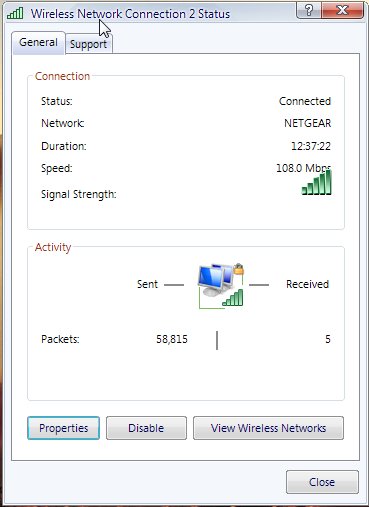Click the sent packets count 58,815
The height and width of the screenshot is (507, 369).
172,339
